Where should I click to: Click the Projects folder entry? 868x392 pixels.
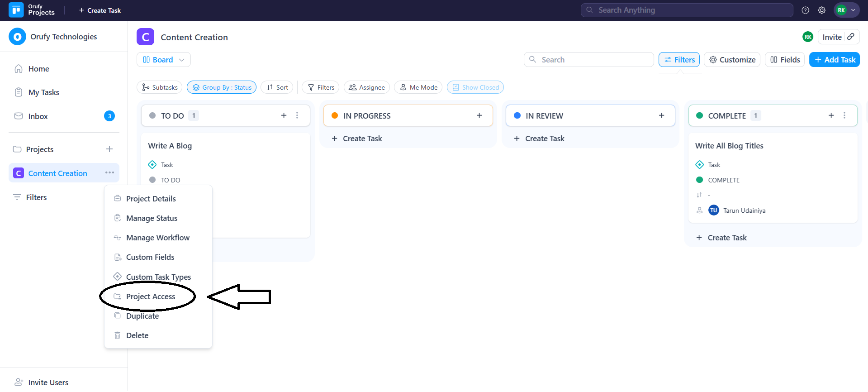33,149
